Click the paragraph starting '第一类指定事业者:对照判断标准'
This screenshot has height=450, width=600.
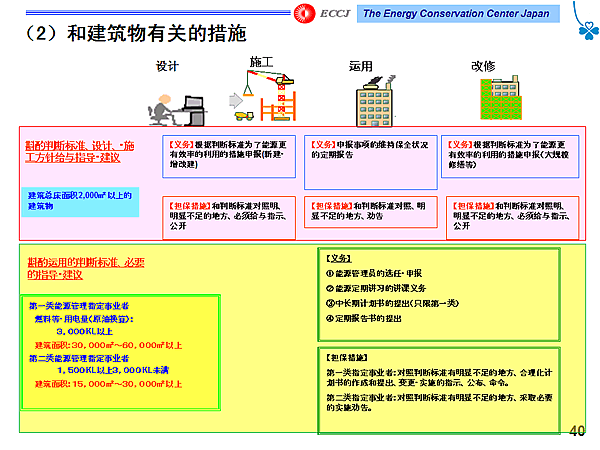pos(439,377)
